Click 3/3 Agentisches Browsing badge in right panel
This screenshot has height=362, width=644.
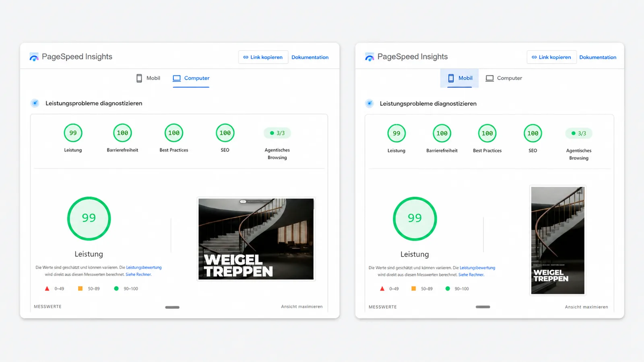point(579,134)
